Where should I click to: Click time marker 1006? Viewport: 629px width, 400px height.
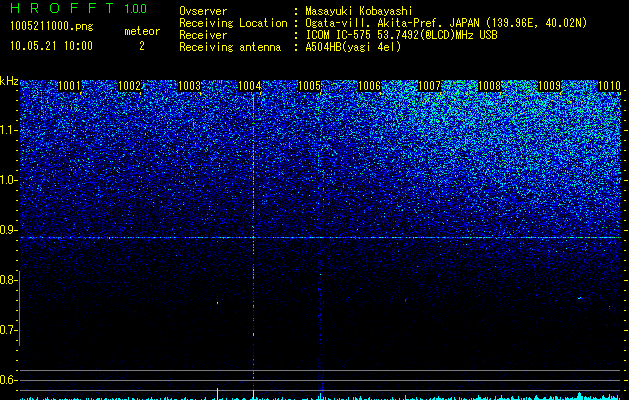click(x=369, y=86)
